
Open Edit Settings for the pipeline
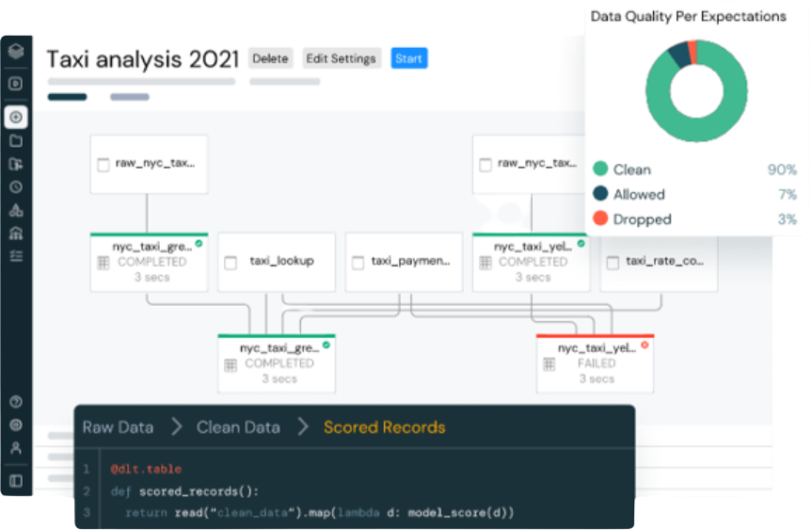pyautogui.click(x=341, y=58)
